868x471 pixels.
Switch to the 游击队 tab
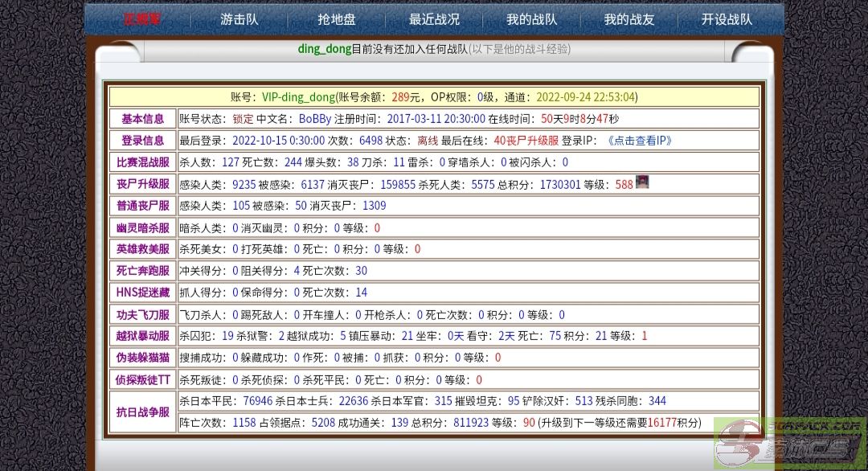pos(240,19)
